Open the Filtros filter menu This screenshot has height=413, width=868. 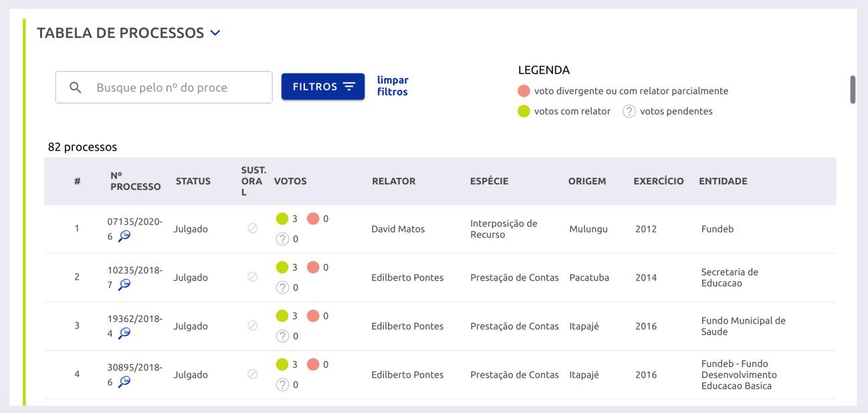point(323,87)
